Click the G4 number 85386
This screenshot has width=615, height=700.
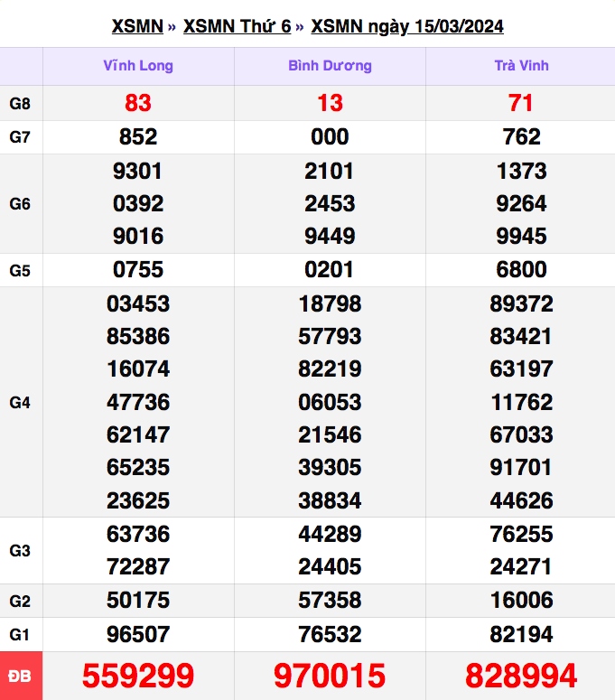tap(138, 336)
